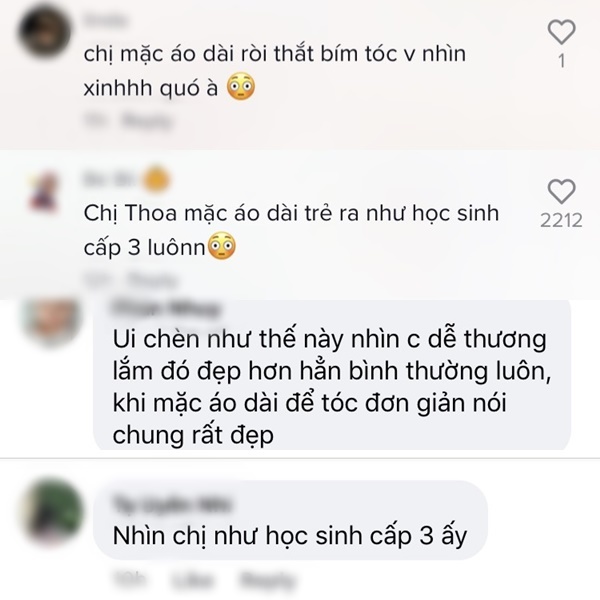Click the blurred name above the Ui chèn comment
Screen dimensions: 600x600
[x=166, y=308]
